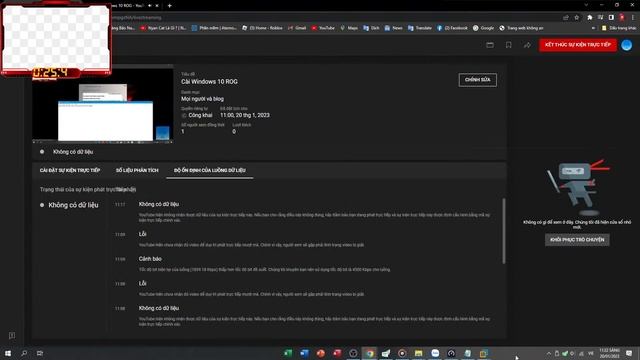This screenshot has height=360, width=640.
Task: Open a new Chrome tab with plus button
Action: coord(169,6)
